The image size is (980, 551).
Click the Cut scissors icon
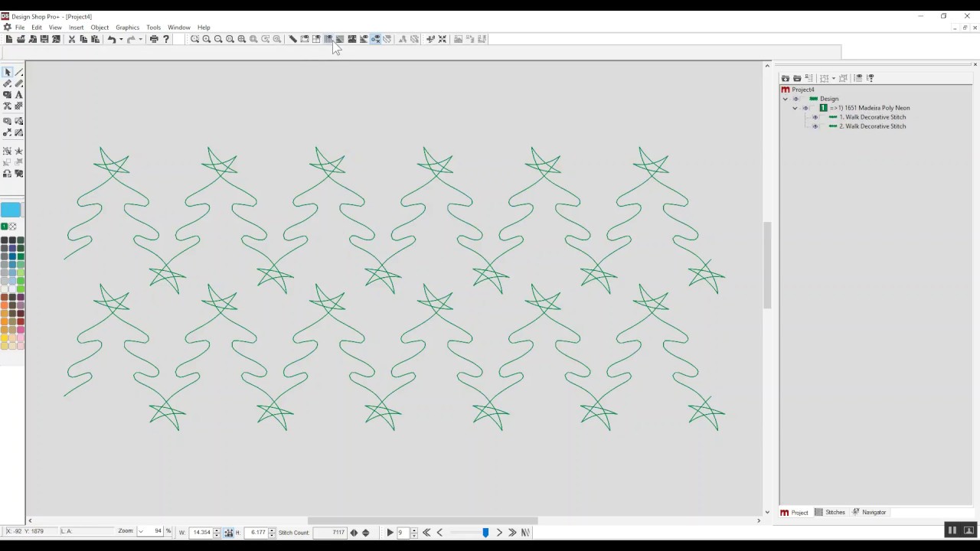click(71, 39)
